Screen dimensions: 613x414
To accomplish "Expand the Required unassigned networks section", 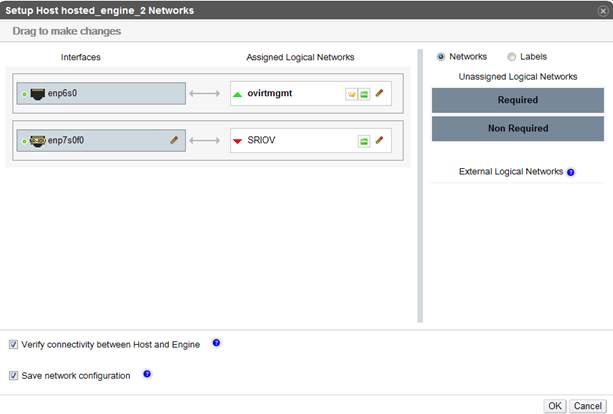I will (517, 100).
